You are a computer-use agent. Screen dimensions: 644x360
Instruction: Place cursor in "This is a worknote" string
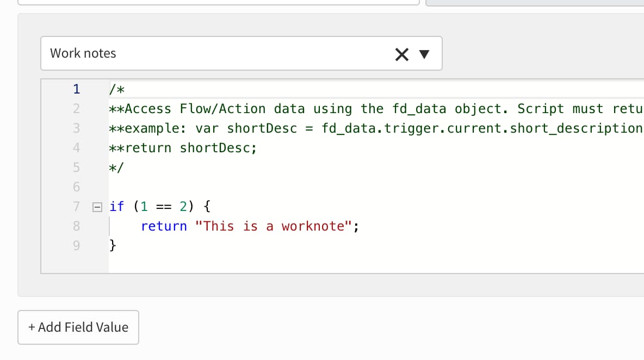click(274, 226)
